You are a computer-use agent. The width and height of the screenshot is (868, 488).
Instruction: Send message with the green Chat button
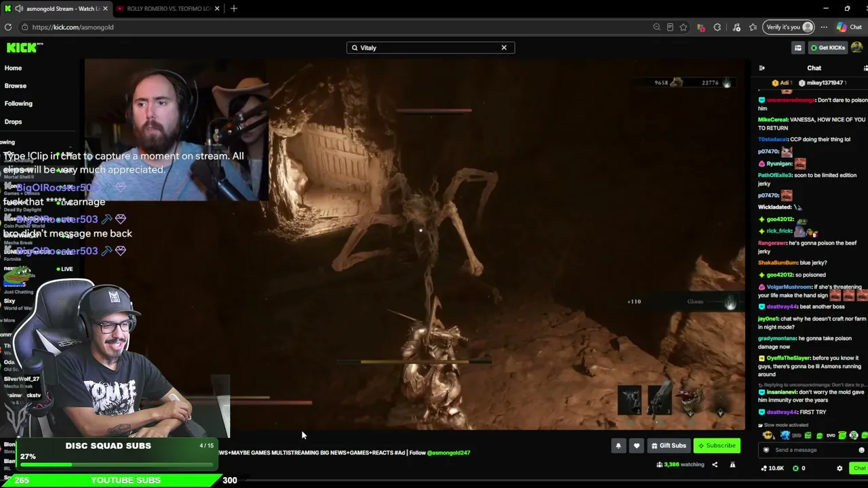tap(859, 468)
